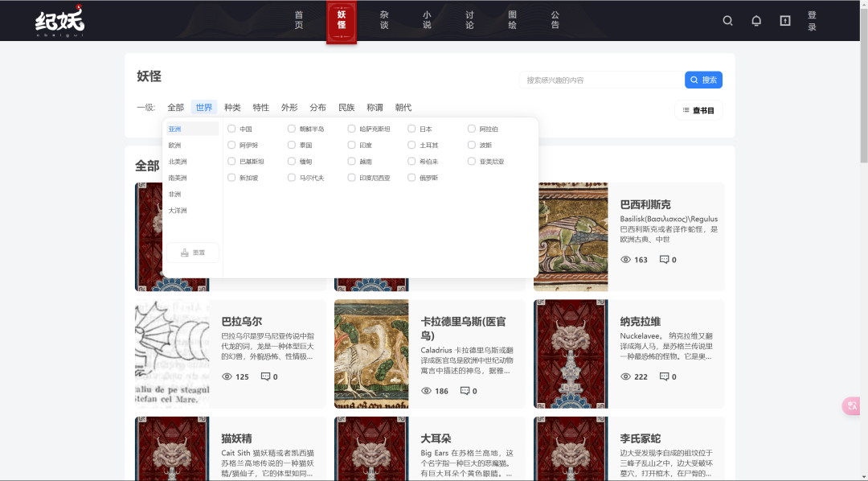Image resolution: width=868 pixels, height=481 pixels.
Task: Open the 图绘 navigation tab
Action: tap(512, 20)
